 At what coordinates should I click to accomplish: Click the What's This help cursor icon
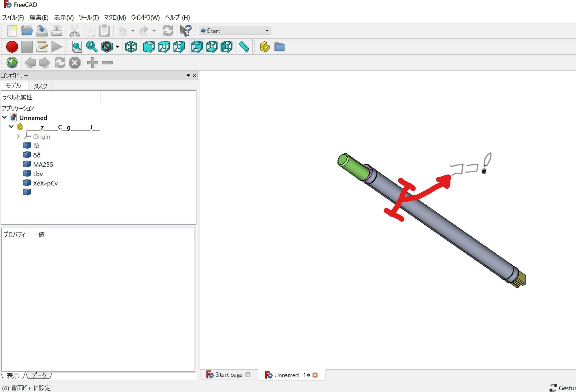(185, 31)
